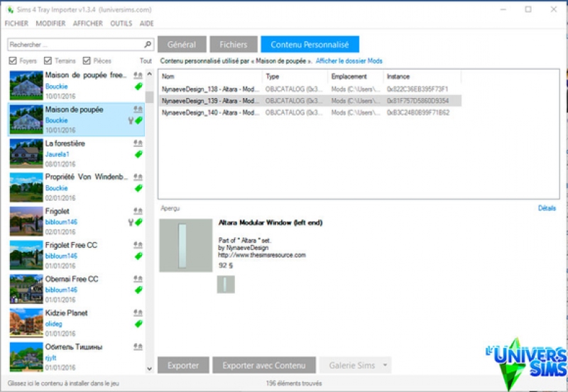
Task: Open the Galerie Sims dropdown arrow
Action: (x=385, y=365)
